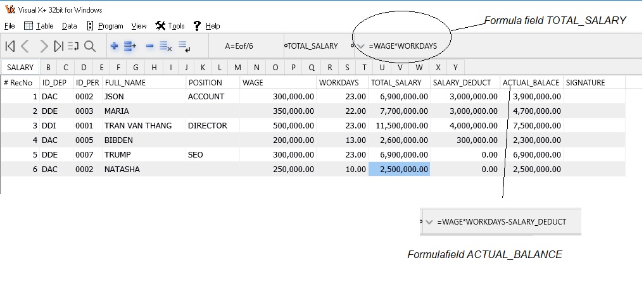
Task: Delete the record with the minus icon
Action: [149, 46]
